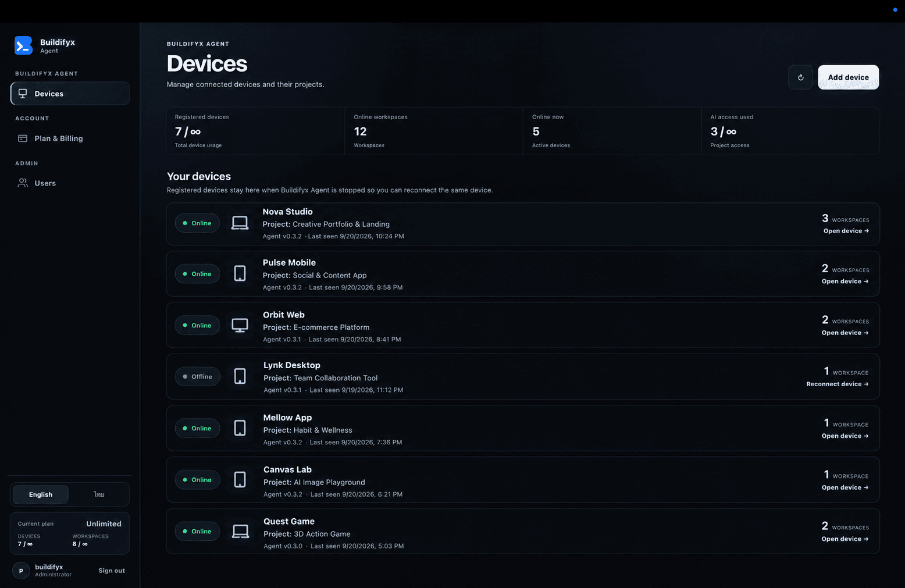Viewport: 905px width, 588px height.
Task: Click the Offline status badge for Lynk Desktop
Action: click(x=198, y=377)
